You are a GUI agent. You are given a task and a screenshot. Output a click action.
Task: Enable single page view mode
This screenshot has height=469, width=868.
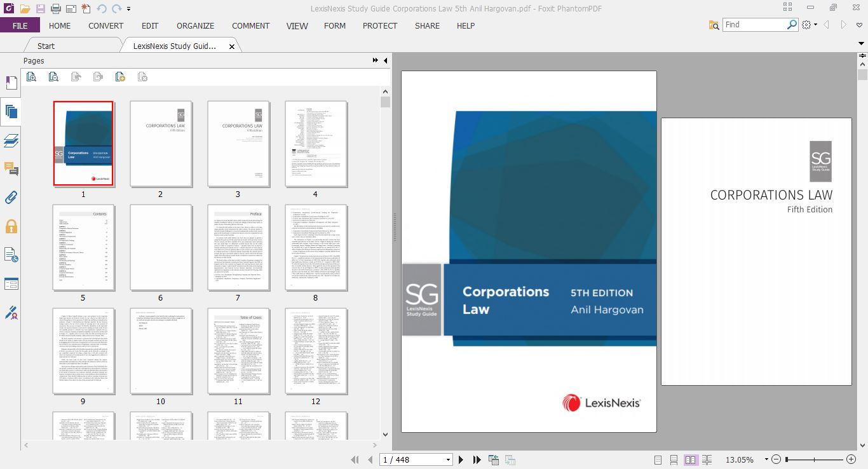(x=658, y=459)
